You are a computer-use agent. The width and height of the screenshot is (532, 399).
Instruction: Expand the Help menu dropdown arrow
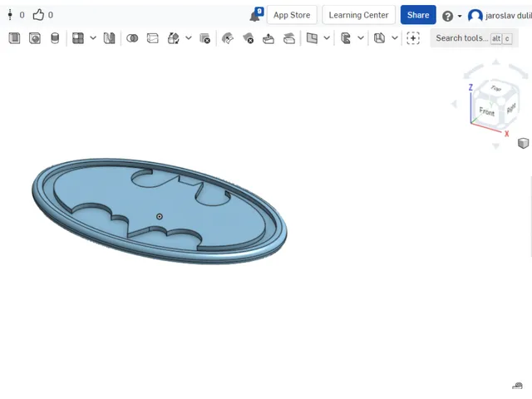460,16
